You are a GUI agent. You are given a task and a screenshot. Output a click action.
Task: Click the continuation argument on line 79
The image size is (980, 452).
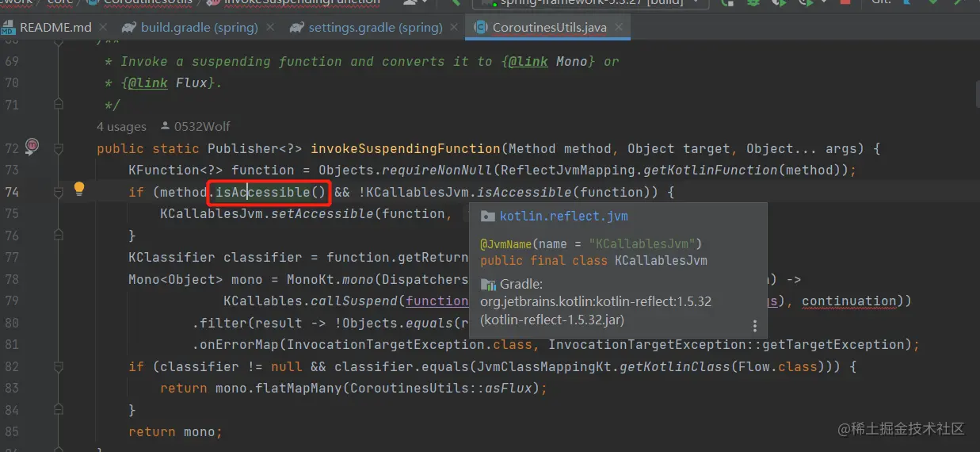click(848, 301)
